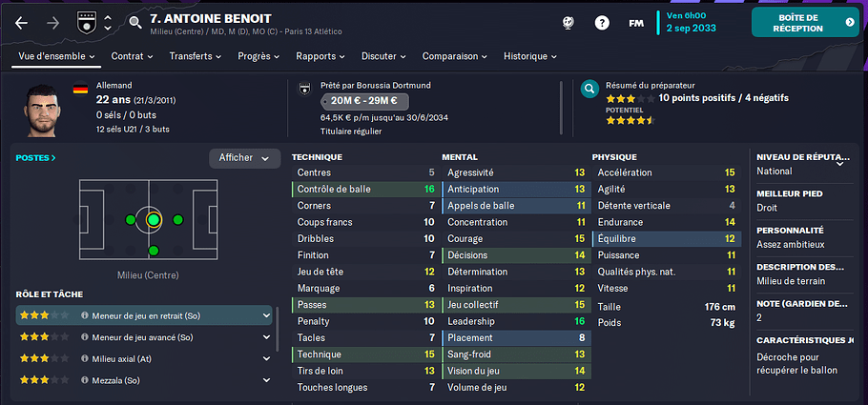The image size is (868, 405).
Task: Open the world globe icon
Action: [568, 23]
